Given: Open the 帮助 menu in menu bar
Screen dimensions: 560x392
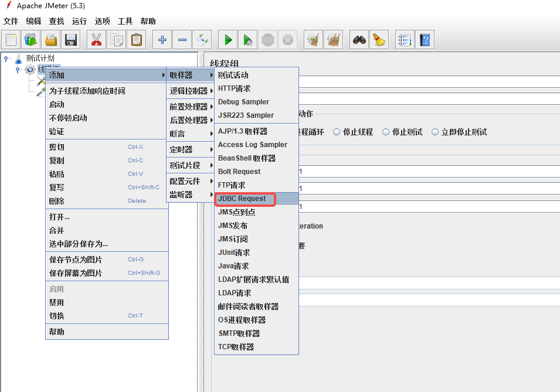Looking at the screenshot, I should [148, 21].
